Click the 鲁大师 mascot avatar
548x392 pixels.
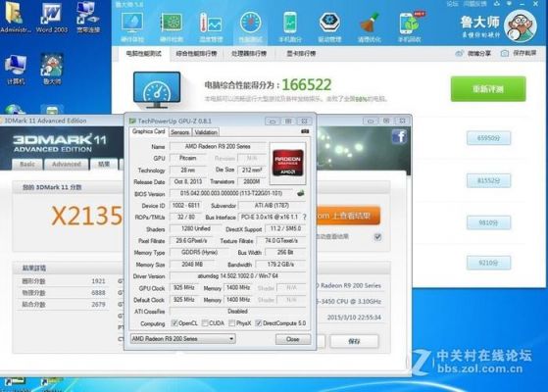pos(520,25)
